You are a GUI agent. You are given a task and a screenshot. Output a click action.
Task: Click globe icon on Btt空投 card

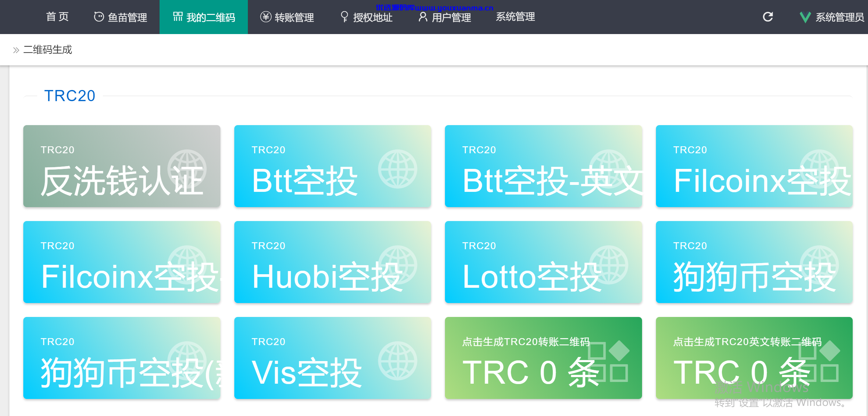[x=398, y=169]
